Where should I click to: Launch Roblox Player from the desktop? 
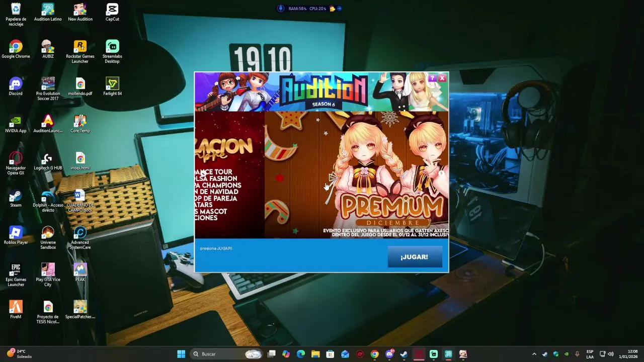click(x=16, y=235)
